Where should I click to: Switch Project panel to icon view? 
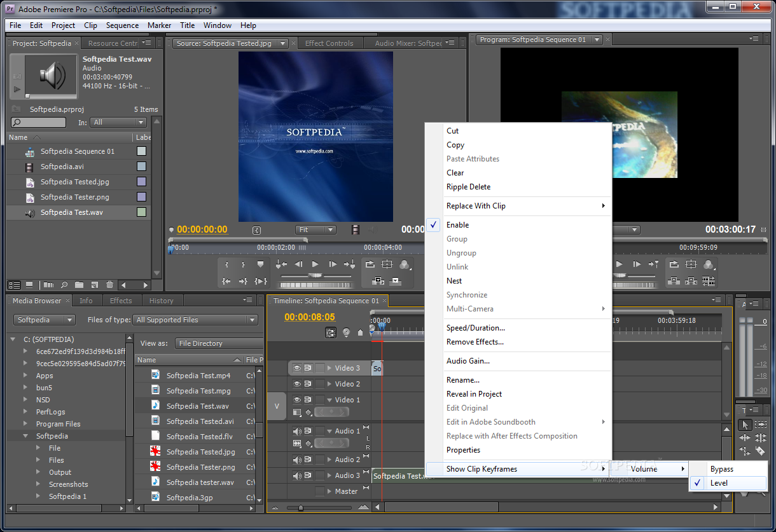(29, 285)
